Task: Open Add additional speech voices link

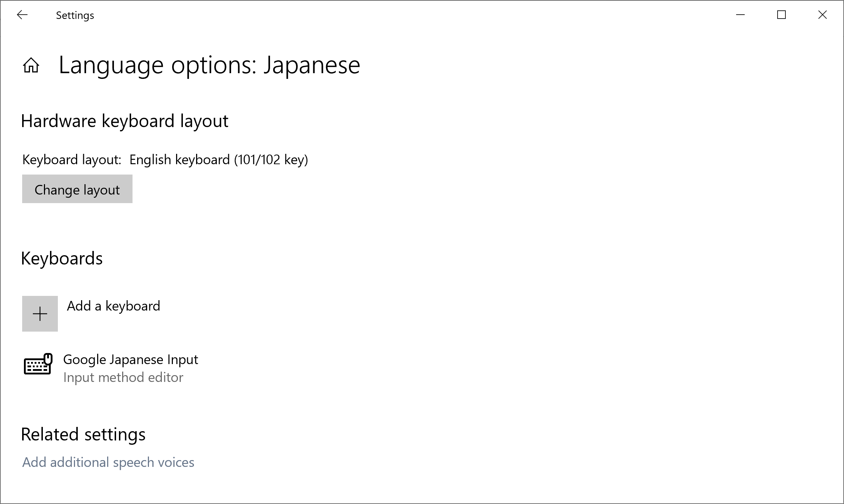Action: pyautogui.click(x=108, y=462)
